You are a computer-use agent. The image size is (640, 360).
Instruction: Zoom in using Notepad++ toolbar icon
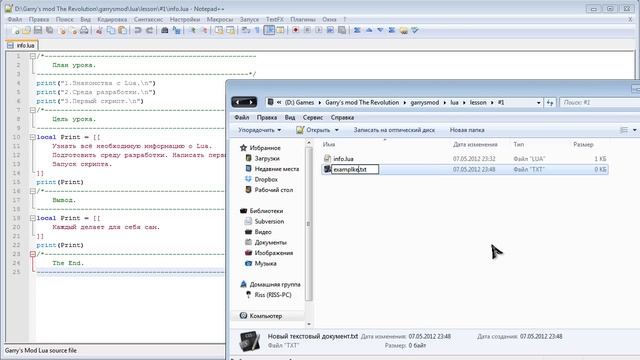[x=192, y=30]
